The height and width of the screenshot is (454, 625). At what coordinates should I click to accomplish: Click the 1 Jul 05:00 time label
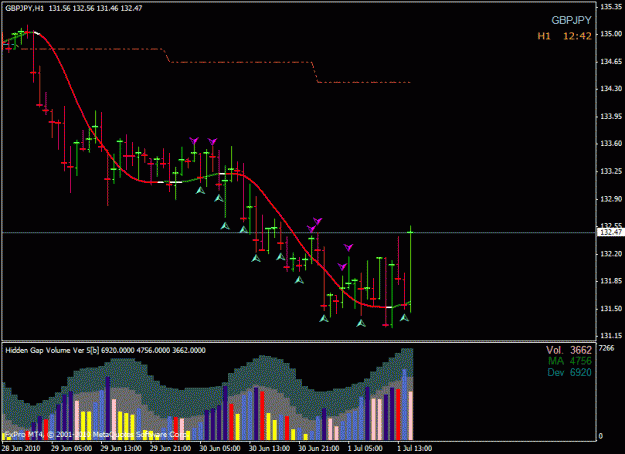[x=366, y=448]
